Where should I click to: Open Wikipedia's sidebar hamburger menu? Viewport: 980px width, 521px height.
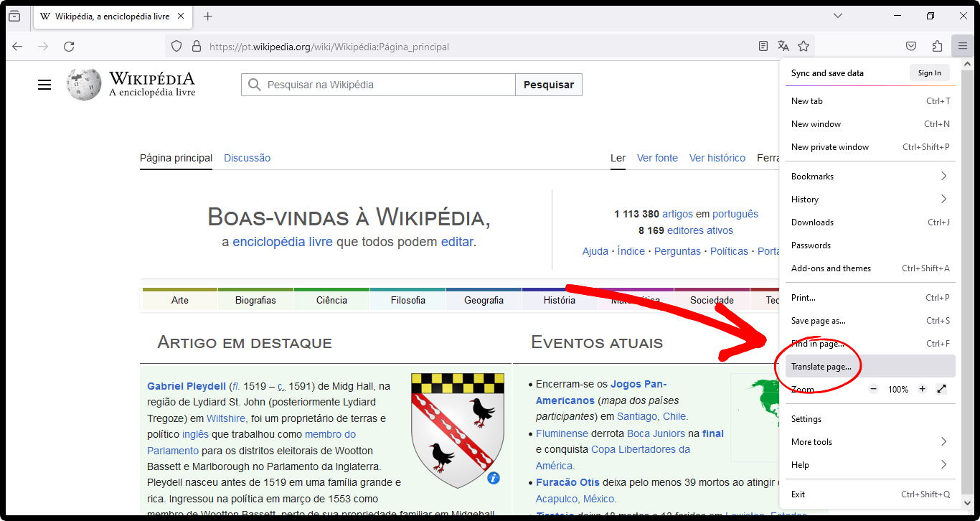(x=44, y=85)
